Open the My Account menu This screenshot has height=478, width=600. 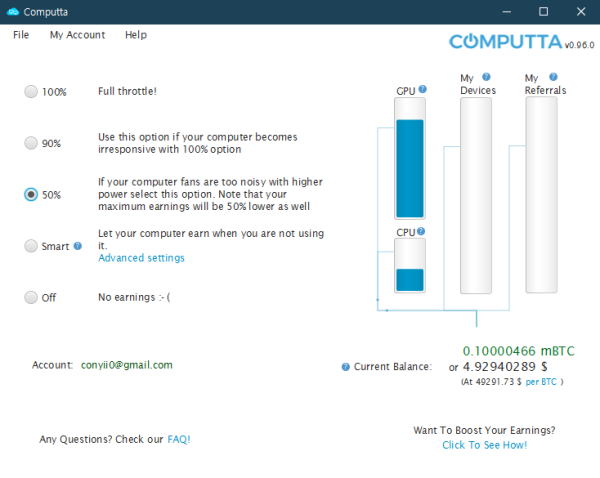point(77,35)
